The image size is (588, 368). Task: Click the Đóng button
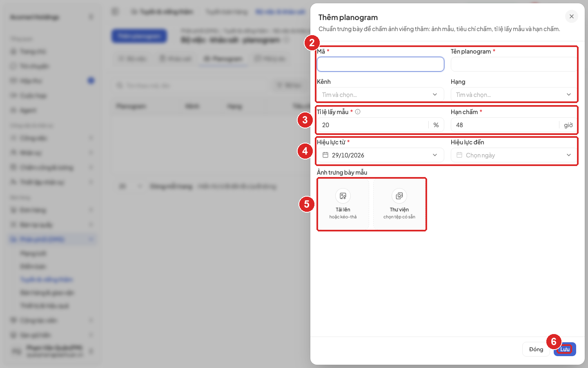(536, 349)
